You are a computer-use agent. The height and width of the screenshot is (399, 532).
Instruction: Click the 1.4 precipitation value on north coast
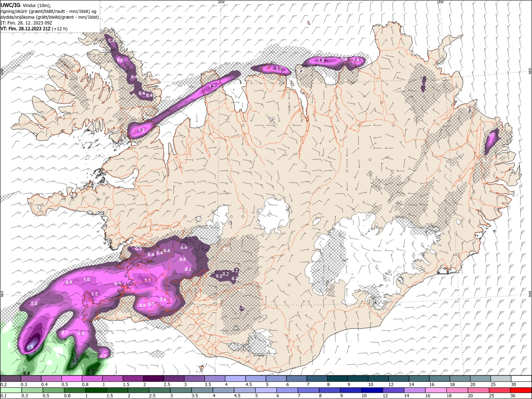pyautogui.click(x=356, y=60)
